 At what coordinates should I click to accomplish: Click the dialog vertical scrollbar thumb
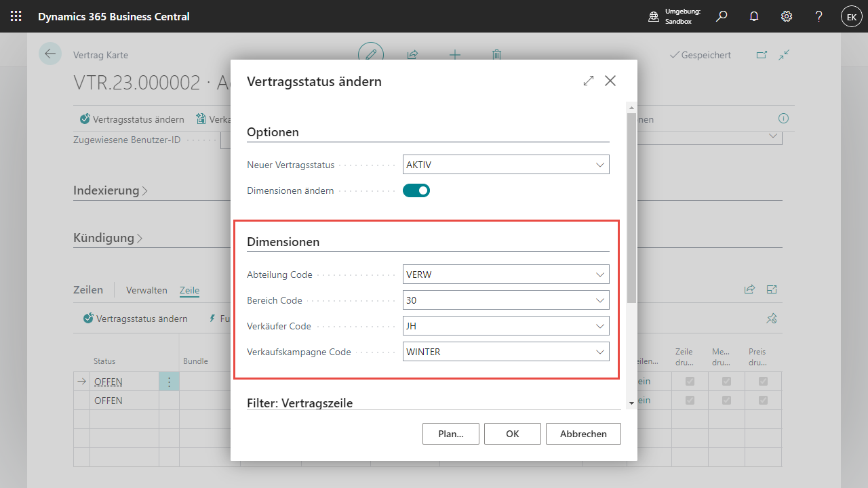[x=631, y=203]
